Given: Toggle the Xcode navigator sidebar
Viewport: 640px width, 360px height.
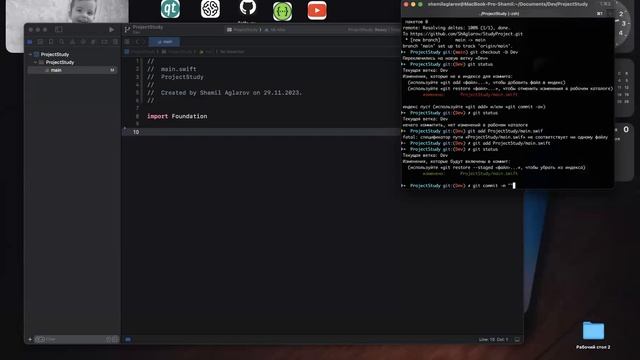Looking at the screenshot, I should point(59,29).
